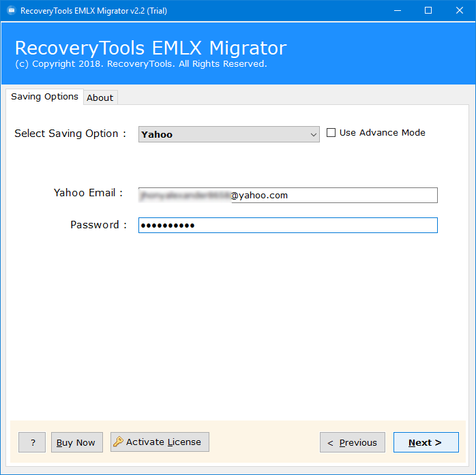Click the RecoveryTools app icon in title bar
Viewport: 476px width, 475px height.
(11, 11)
